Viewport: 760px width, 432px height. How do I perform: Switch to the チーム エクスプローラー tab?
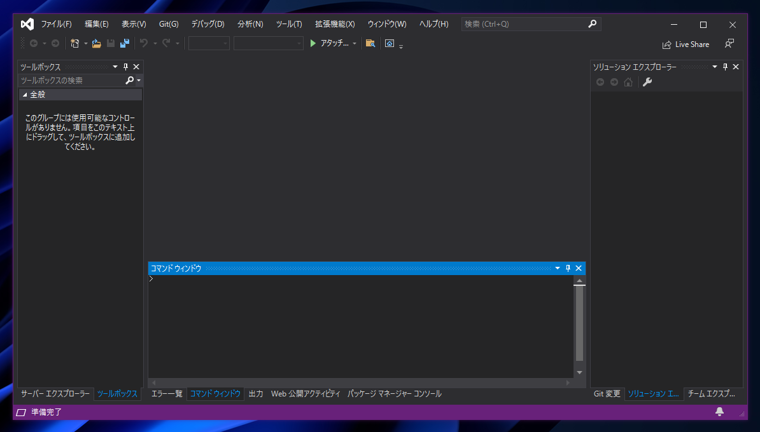coord(712,394)
